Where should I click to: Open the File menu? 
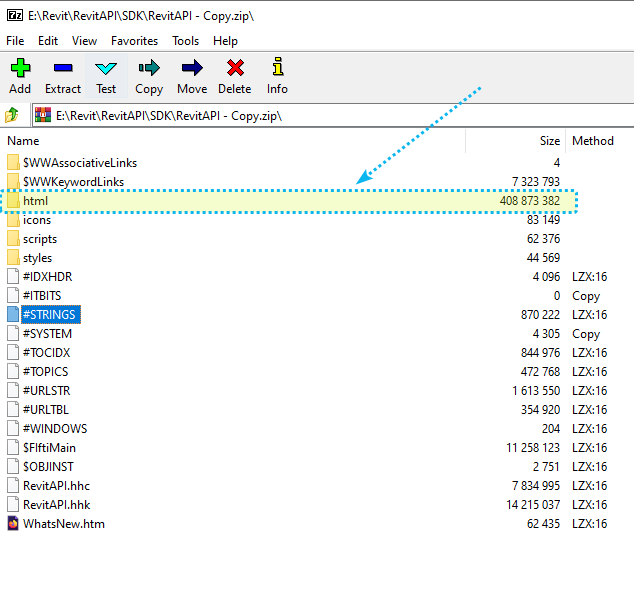coord(15,41)
